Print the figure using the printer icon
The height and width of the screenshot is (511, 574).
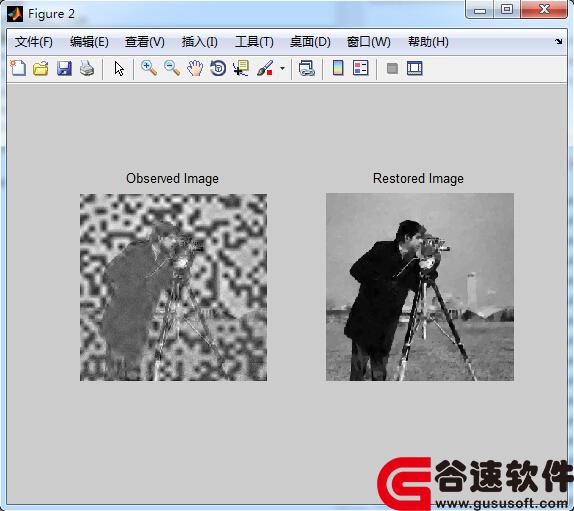87,68
